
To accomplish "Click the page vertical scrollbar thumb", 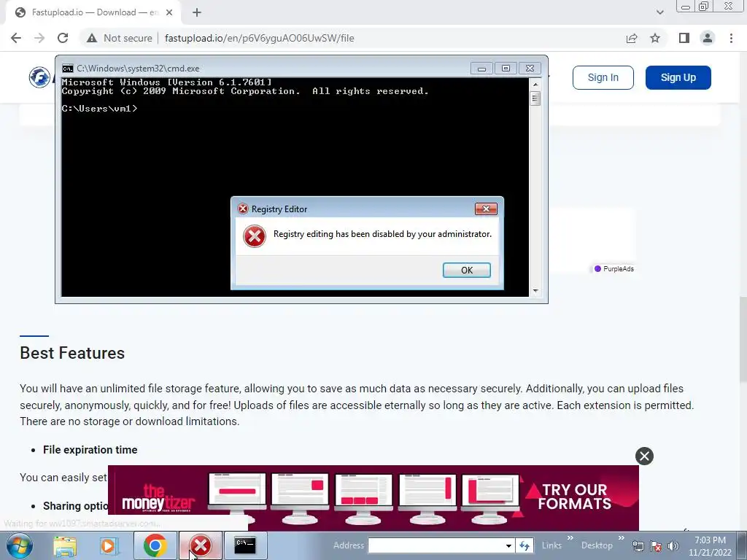I will [743, 339].
